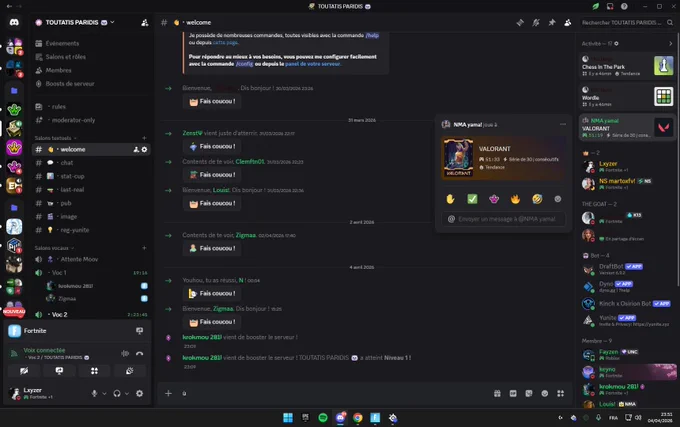The width and height of the screenshot is (680, 427).
Task: Click Fais coucou button for ClemFtn01 welcome
Action: tap(212, 175)
